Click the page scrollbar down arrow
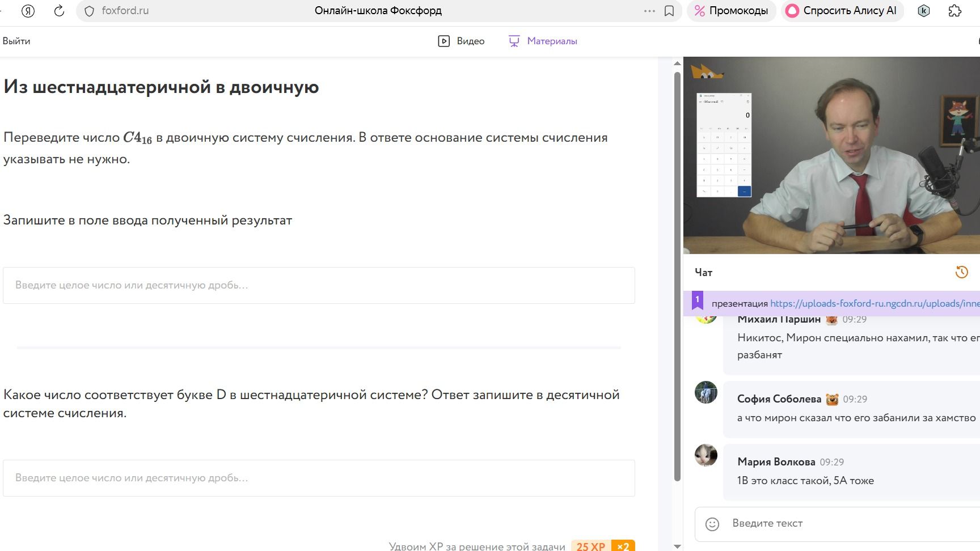Screen dimensions: 980x551 [x=677, y=546]
